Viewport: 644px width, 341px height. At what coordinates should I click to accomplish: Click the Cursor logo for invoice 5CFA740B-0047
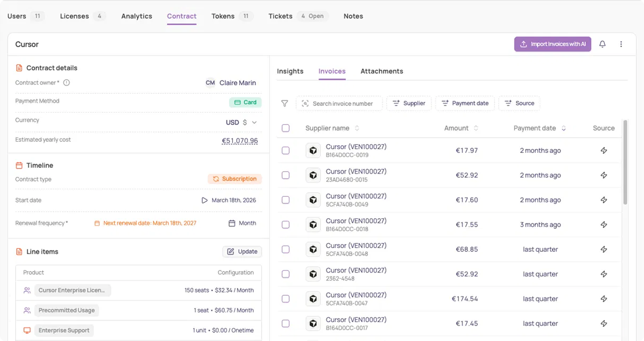coord(313,299)
